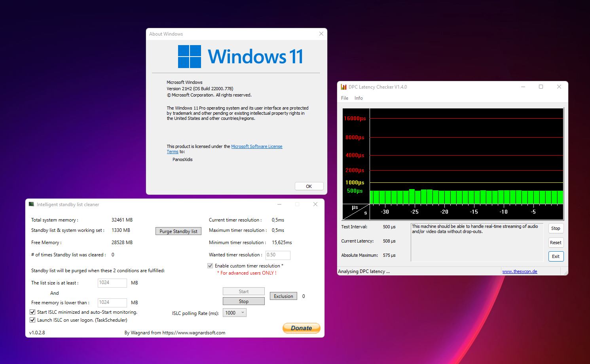This screenshot has width=590, height=364.
Task: Maximize the DPC Latency Checker window
Action: pos(541,87)
